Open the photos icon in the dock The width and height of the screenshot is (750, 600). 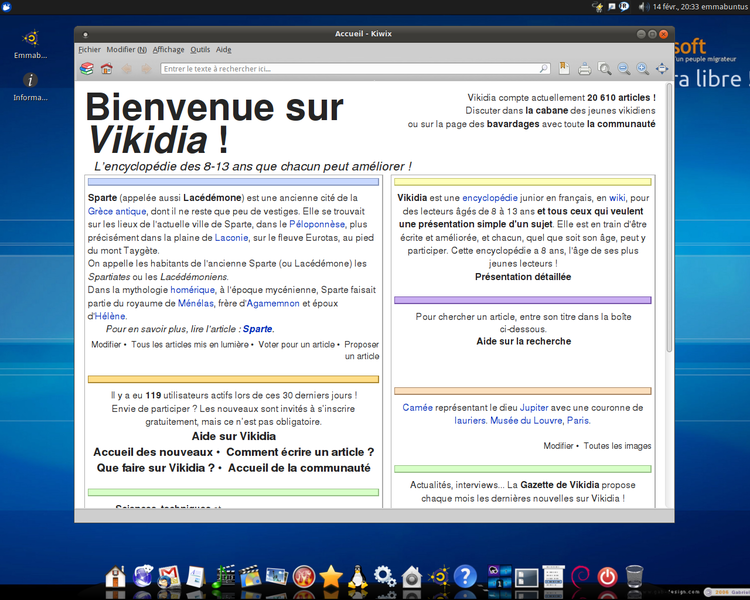pyautogui.click(x=277, y=577)
